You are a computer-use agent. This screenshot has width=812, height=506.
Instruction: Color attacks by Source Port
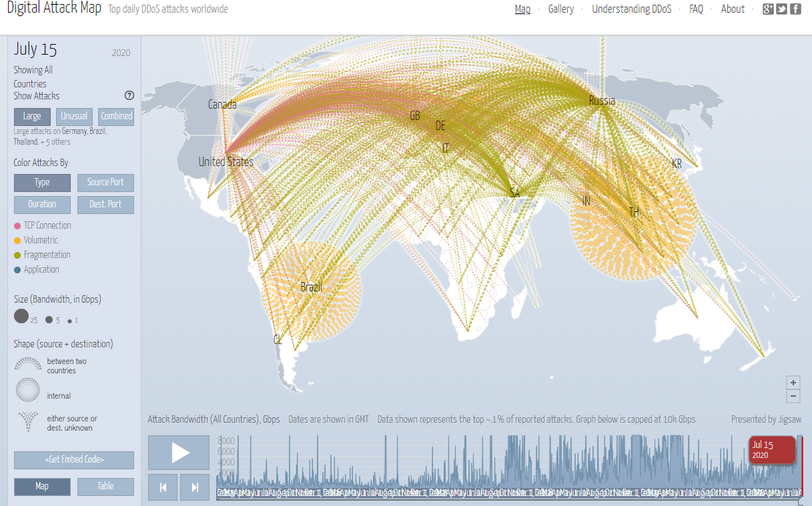coord(106,183)
